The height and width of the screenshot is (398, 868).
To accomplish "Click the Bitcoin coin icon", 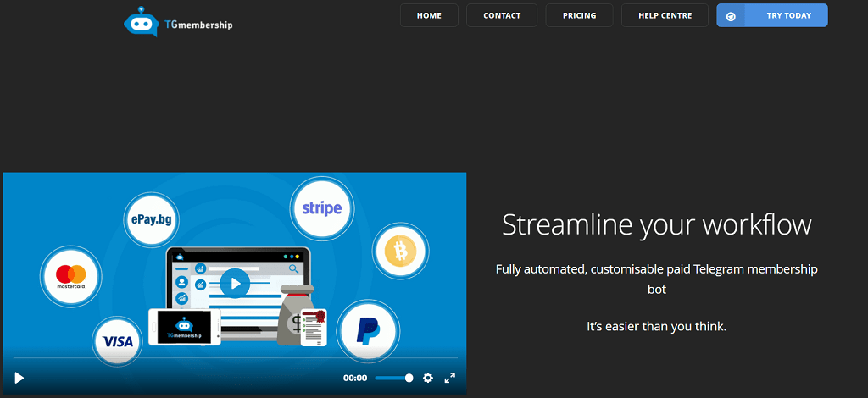I will pyautogui.click(x=400, y=252).
